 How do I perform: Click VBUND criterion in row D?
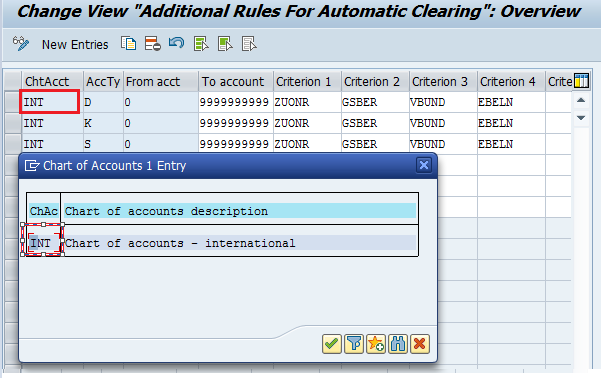[443, 102]
